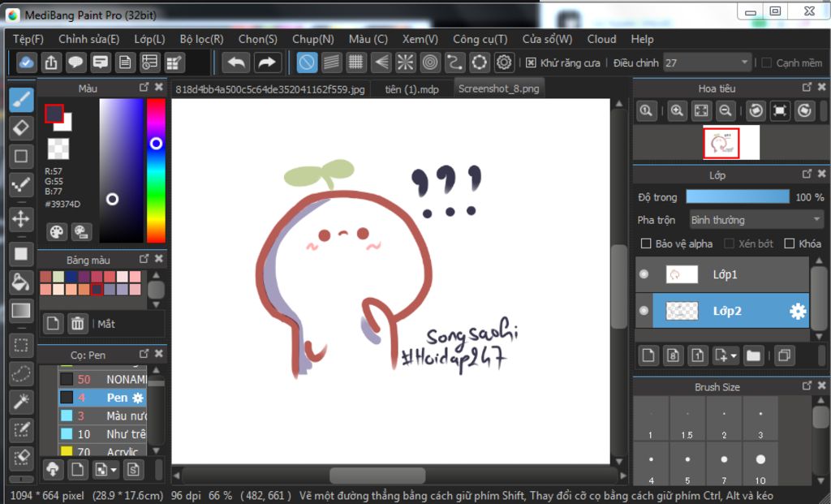This screenshot has width=831, height=504.
Task: Hide layer Lớp2
Action: tap(644, 311)
